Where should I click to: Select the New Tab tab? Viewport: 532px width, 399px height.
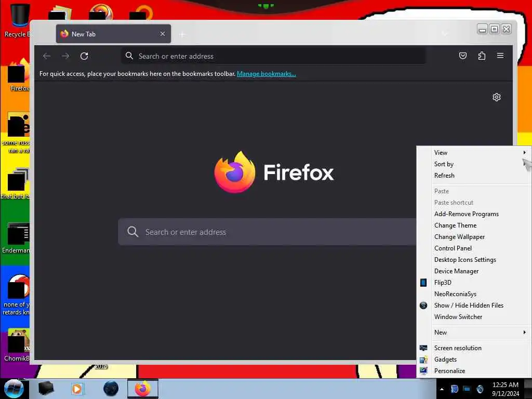[113, 34]
